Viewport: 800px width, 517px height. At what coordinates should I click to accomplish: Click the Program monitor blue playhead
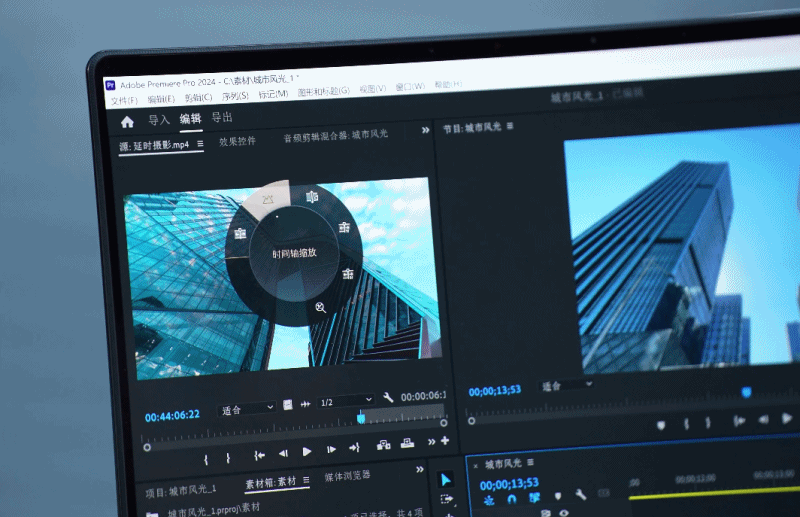[746, 392]
